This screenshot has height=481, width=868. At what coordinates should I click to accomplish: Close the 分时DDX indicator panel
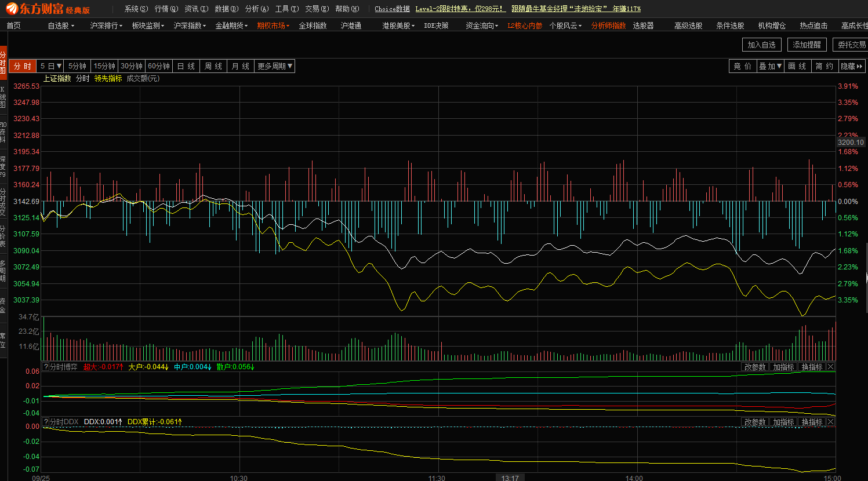click(x=830, y=422)
